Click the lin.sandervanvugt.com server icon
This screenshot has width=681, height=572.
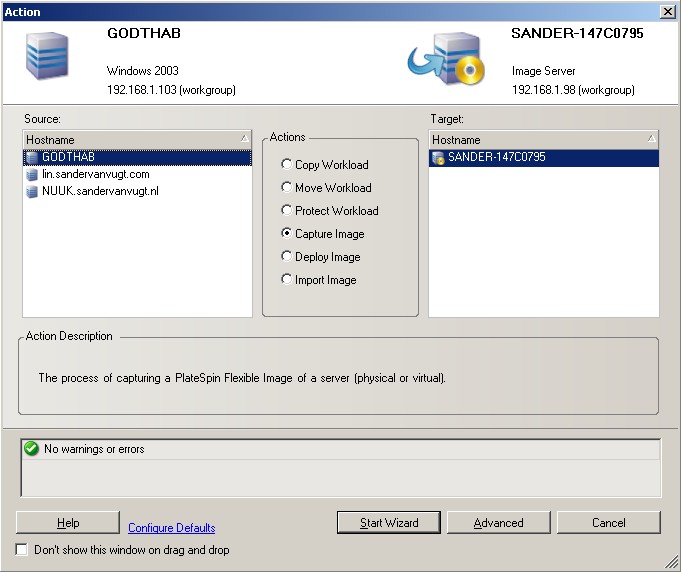pyautogui.click(x=33, y=174)
